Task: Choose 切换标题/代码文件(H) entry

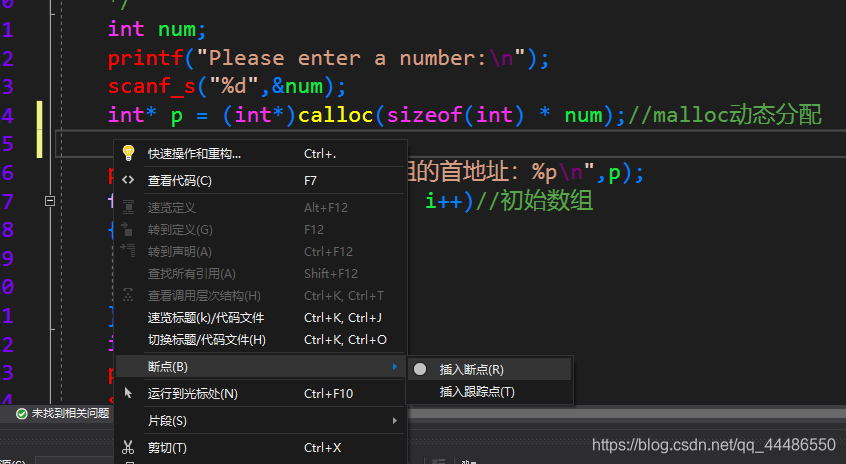Action: (262, 340)
